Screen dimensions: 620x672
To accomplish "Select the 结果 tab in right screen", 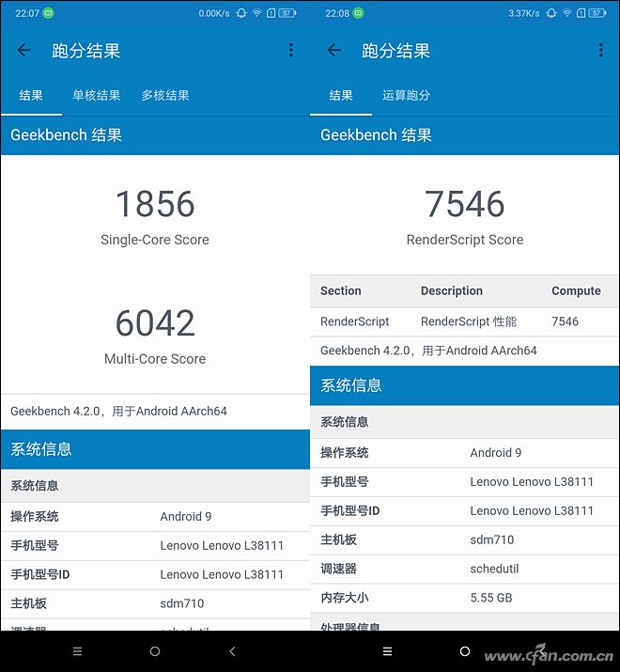I will click(341, 95).
